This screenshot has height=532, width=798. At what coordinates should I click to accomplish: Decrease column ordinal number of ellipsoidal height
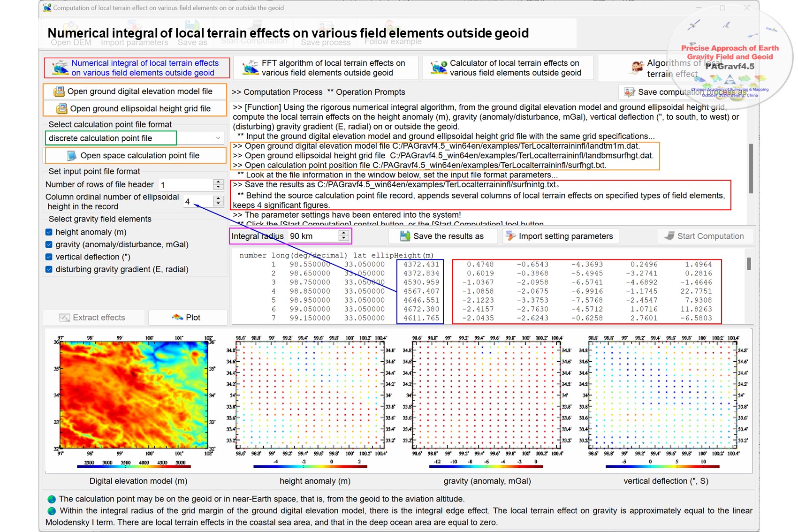218,204
